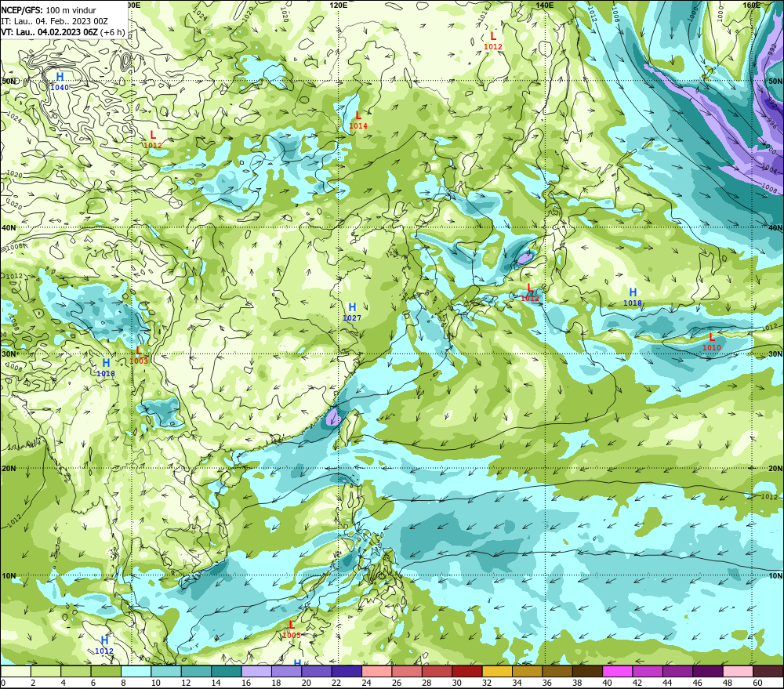Click the 160E longitude label
This screenshot has height=689, width=784.
click(752, 5)
